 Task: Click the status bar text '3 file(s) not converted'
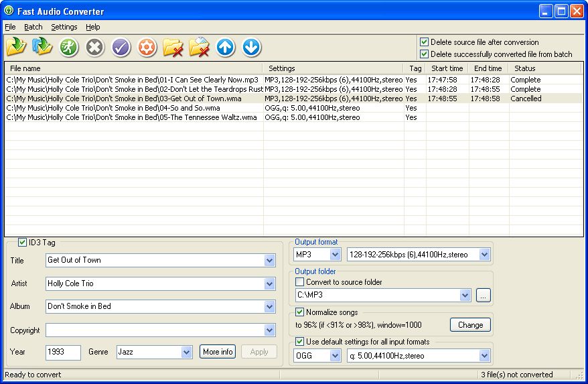[517, 374]
